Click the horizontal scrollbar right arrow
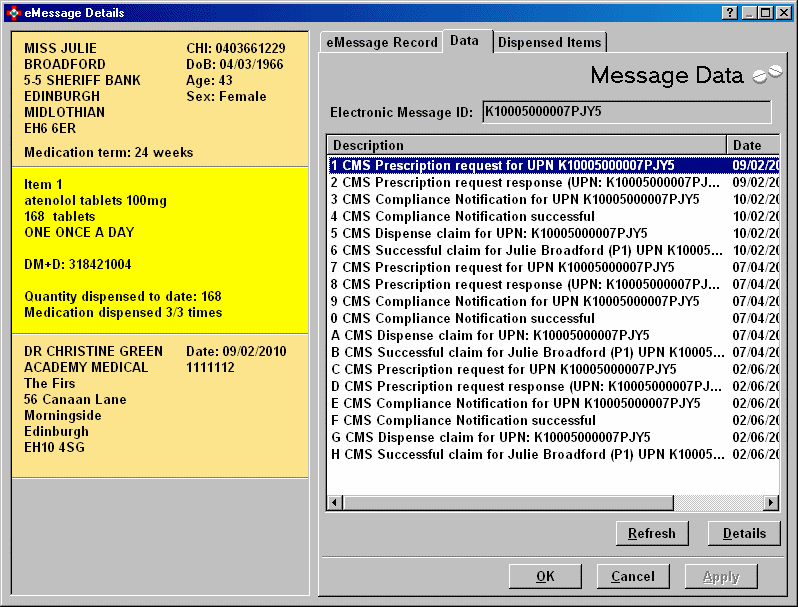This screenshot has height=607, width=798. pyautogui.click(x=771, y=502)
